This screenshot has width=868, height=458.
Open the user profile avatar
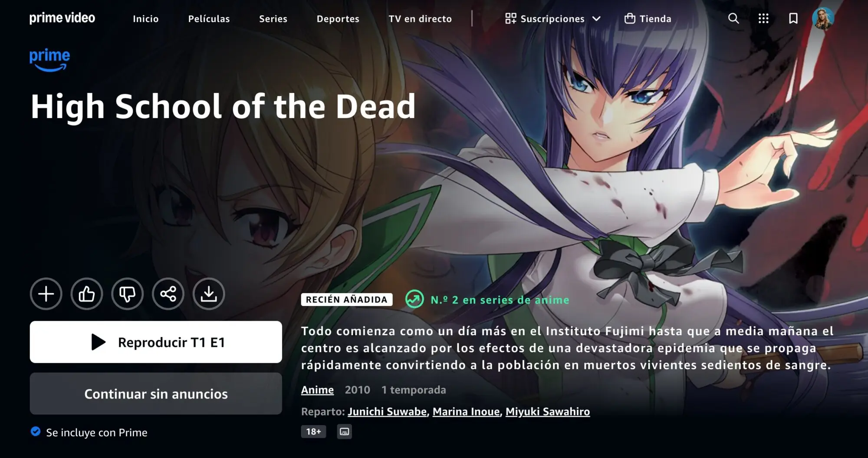point(823,18)
